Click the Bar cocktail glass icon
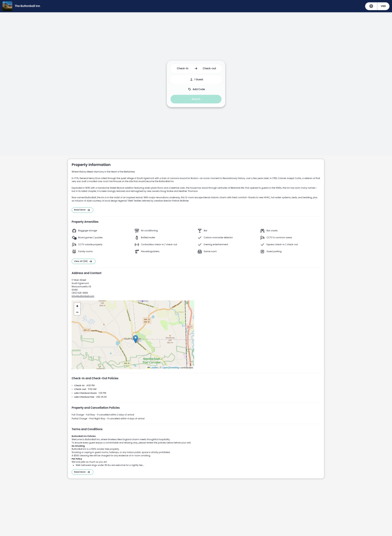 pyautogui.click(x=199, y=231)
